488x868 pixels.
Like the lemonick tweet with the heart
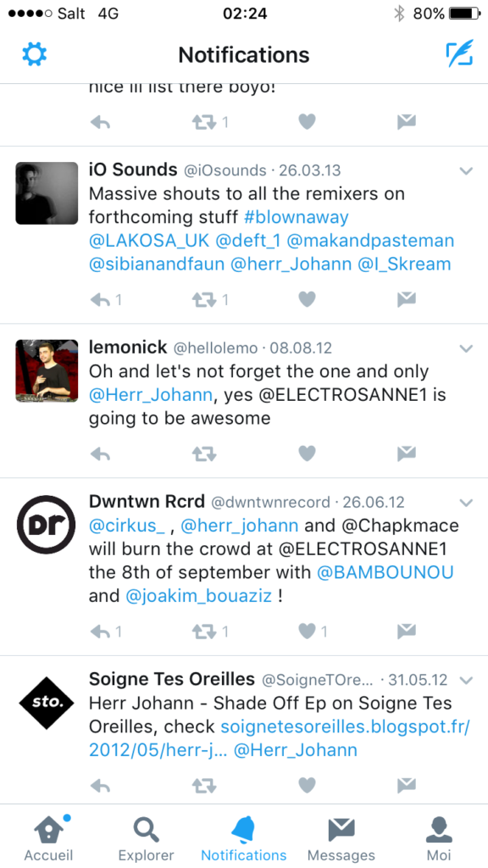point(307,454)
